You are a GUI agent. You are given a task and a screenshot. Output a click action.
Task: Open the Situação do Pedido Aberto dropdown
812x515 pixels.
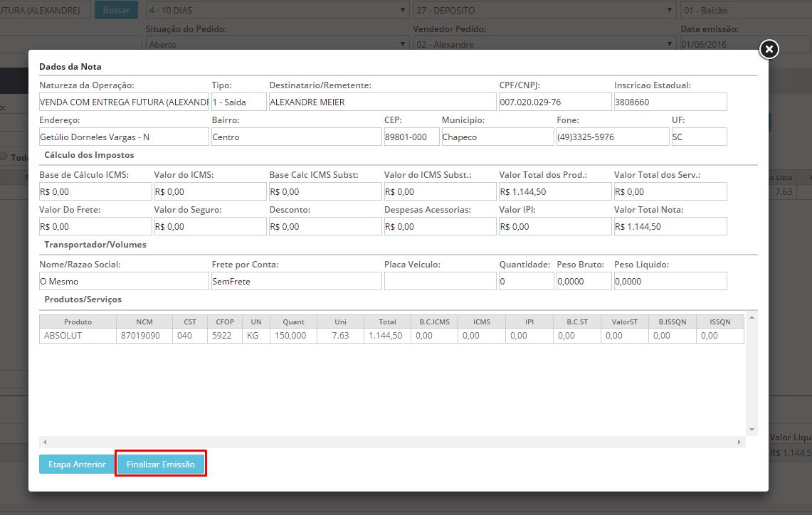click(x=278, y=44)
